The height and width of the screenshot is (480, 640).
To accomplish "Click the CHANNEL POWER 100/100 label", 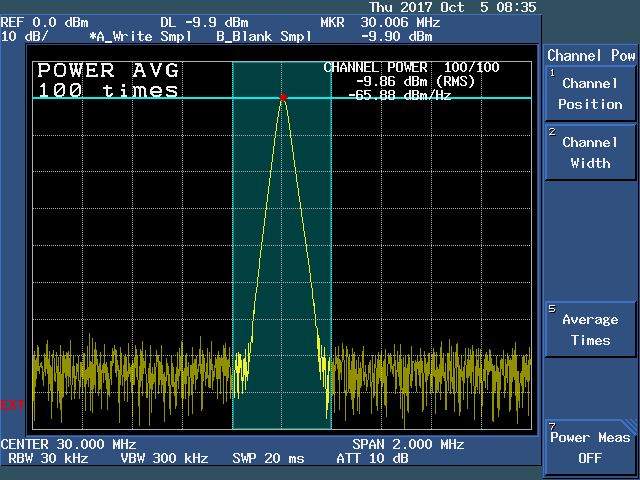I will click(x=411, y=67).
